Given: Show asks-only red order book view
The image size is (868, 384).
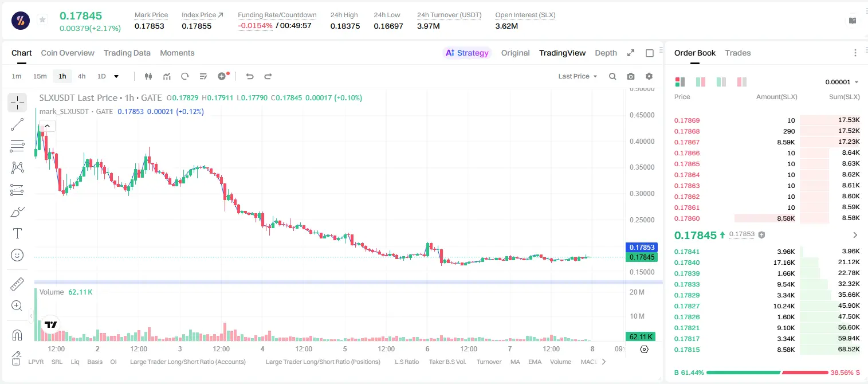Looking at the screenshot, I should tap(742, 82).
